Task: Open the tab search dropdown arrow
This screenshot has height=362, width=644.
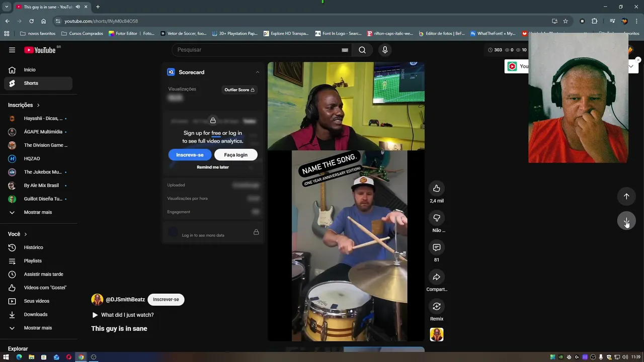Action: click(7, 7)
